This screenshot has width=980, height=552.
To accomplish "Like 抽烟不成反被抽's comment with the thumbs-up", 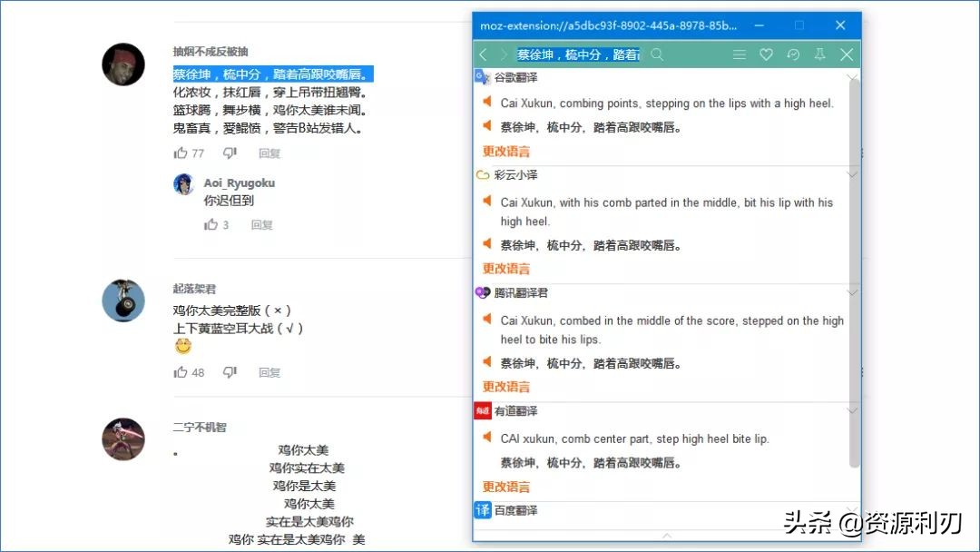I will (181, 153).
